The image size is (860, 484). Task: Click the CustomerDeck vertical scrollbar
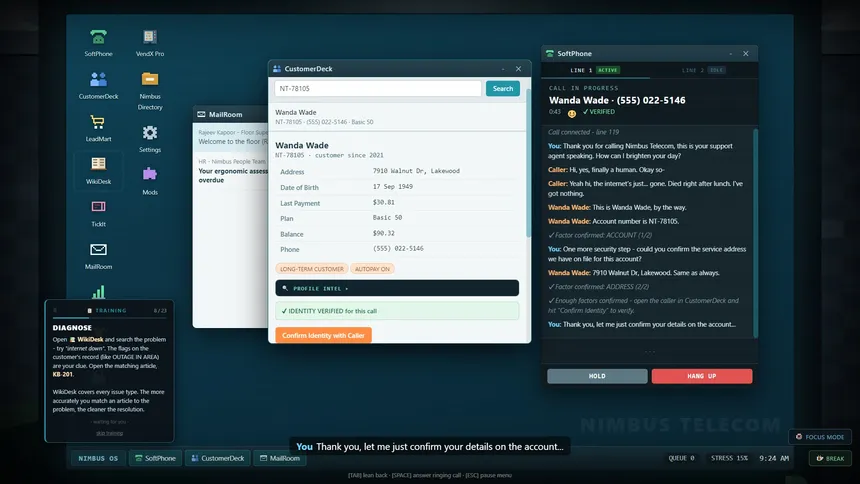point(528,162)
